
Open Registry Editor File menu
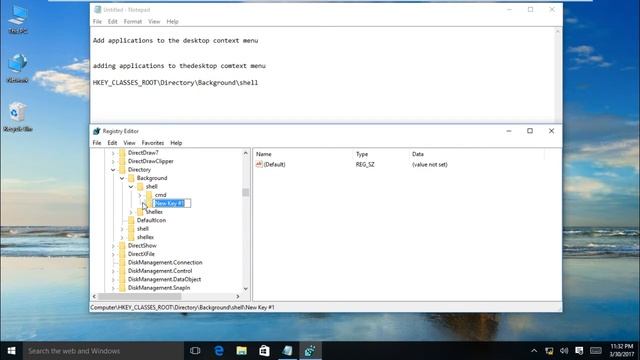[97, 143]
